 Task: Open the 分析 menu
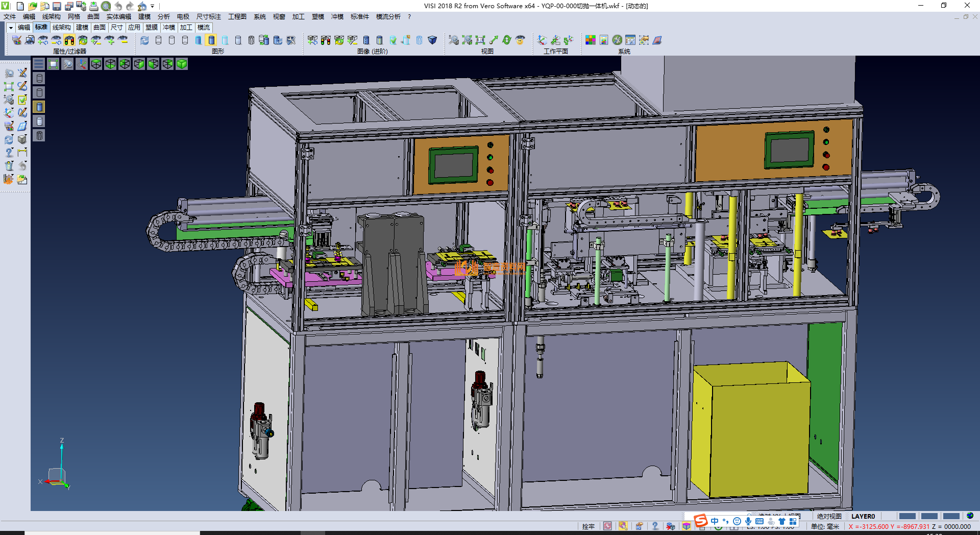pos(163,17)
